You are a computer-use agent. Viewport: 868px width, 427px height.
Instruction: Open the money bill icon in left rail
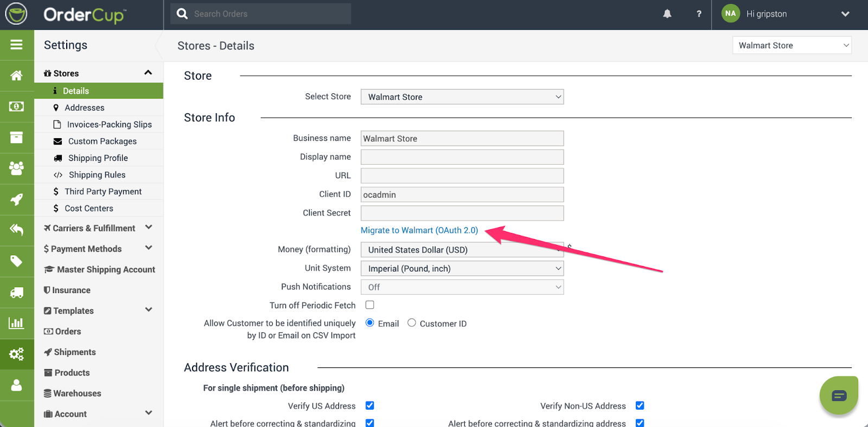[x=16, y=106]
